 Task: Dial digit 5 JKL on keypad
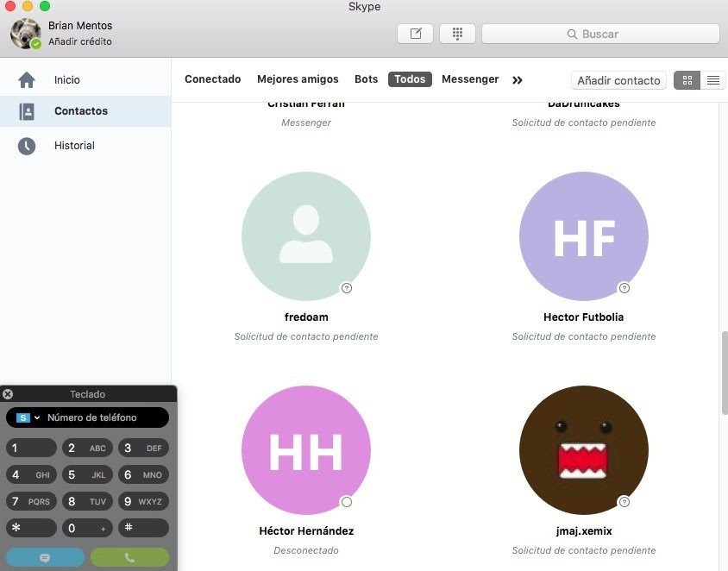[x=87, y=474]
